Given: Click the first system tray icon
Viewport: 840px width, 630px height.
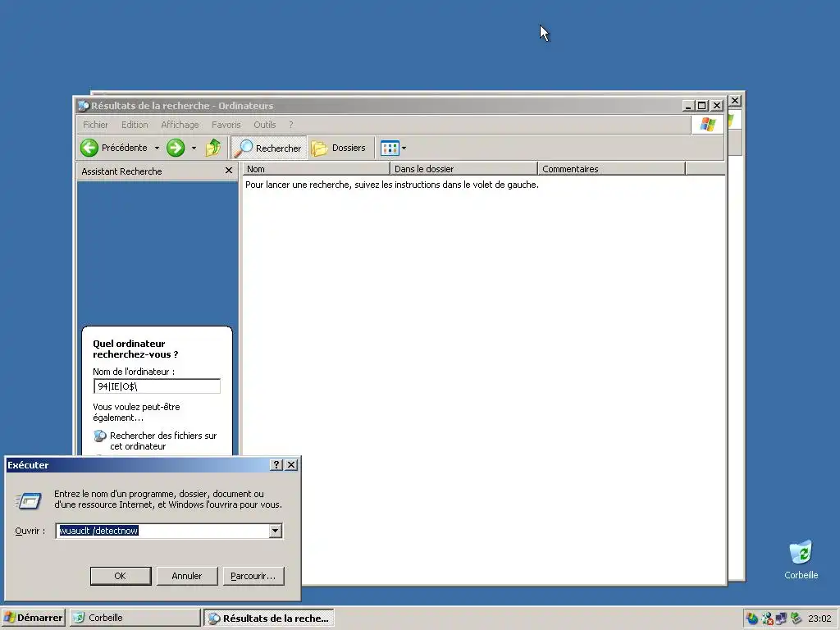Looking at the screenshot, I should point(752,619).
